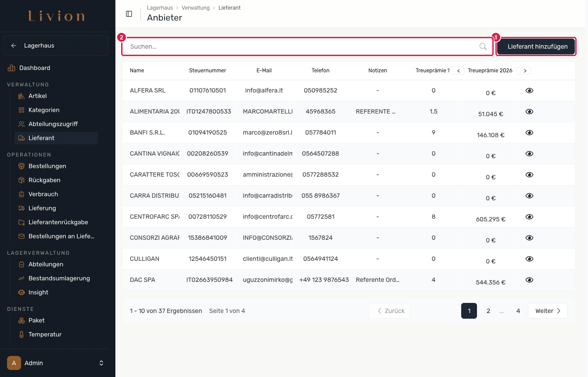588x377 pixels.
Task: Open Bestellungen under Operationen
Action: 47,166
